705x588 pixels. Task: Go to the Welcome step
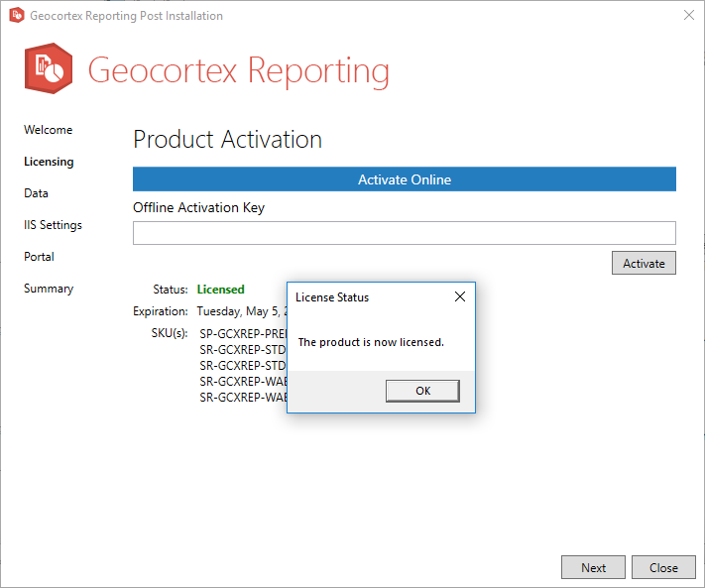click(x=49, y=130)
